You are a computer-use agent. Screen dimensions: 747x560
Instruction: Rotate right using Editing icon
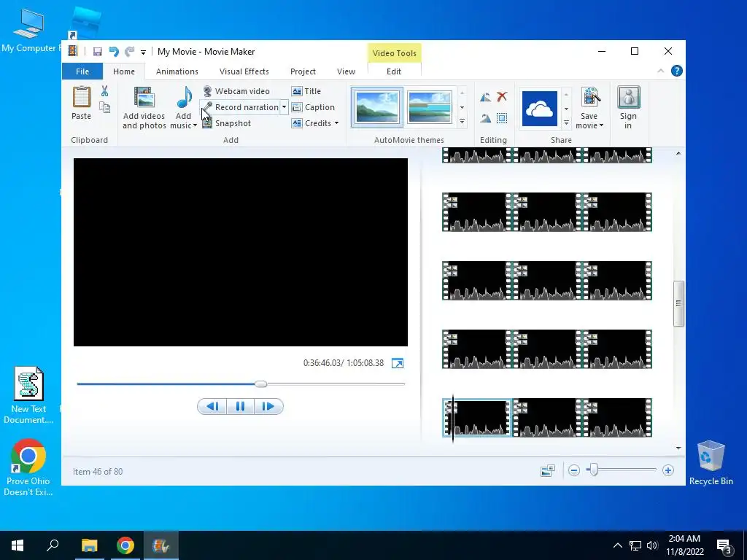pos(485,118)
